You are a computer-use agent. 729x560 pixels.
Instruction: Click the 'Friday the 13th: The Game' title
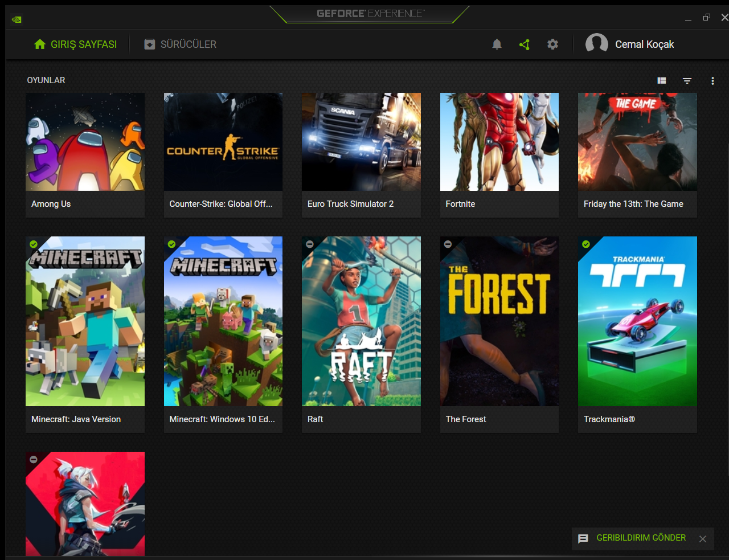point(633,204)
